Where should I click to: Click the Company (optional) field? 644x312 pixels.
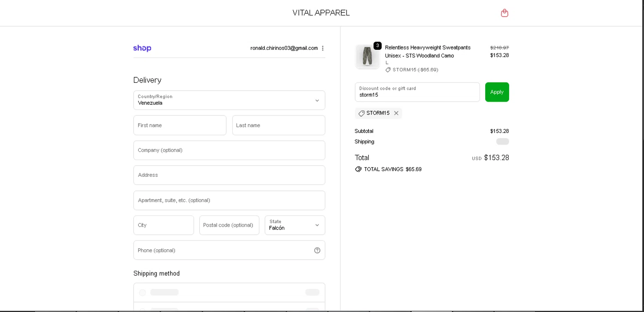(x=229, y=150)
